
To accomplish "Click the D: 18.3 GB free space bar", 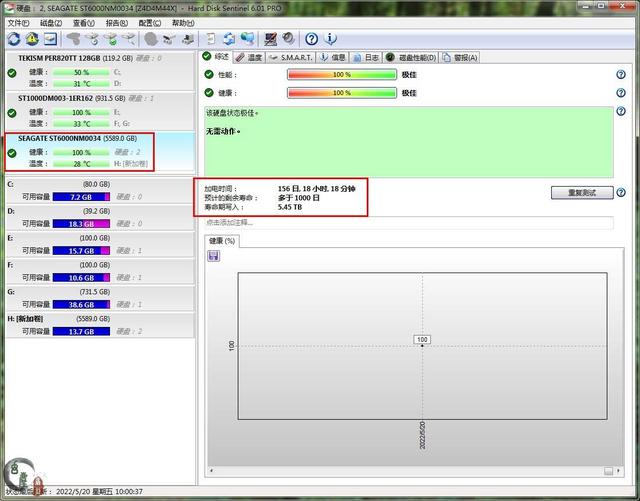I will pos(81,224).
